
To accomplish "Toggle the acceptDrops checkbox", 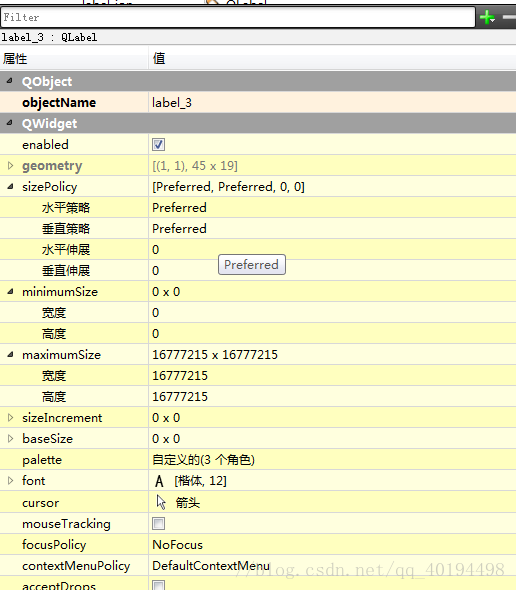I will [x=158, y=585].
